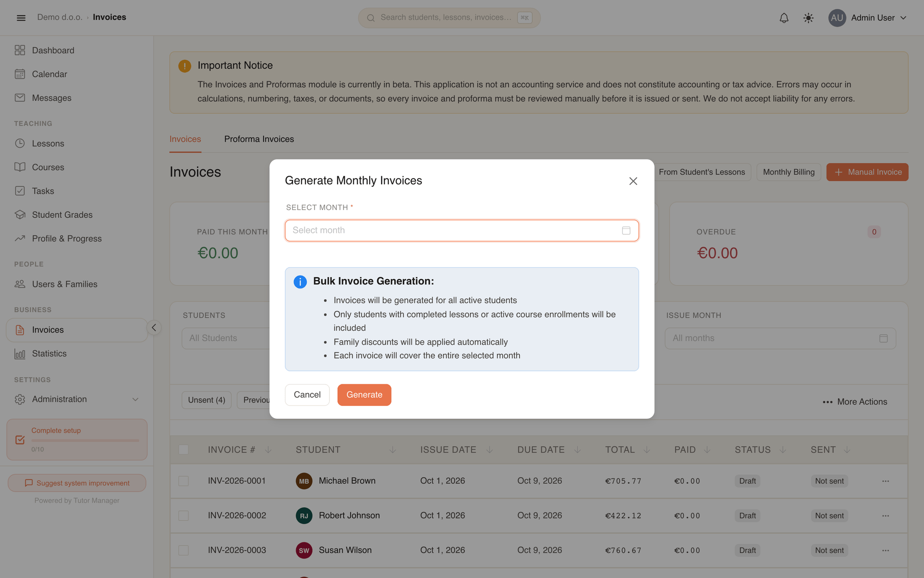Click the Monthly Billing button
924x578 pixels.
(789, 172)
